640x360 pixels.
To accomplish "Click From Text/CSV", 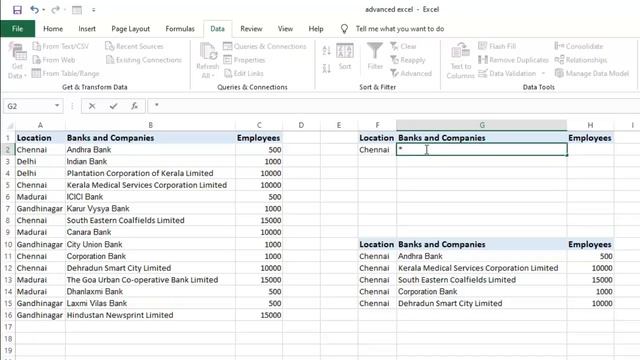I will point(60,46).
